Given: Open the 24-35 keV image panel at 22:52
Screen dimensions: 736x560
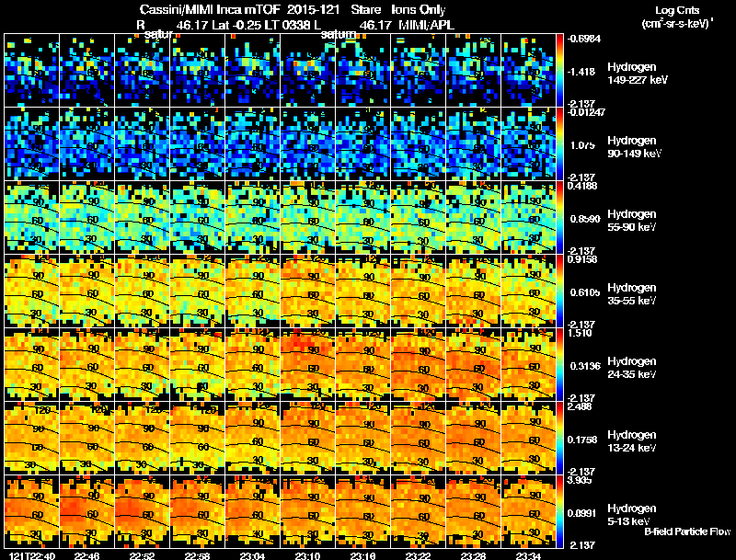Looking at the screenshot, I should [x=143, y=365].
